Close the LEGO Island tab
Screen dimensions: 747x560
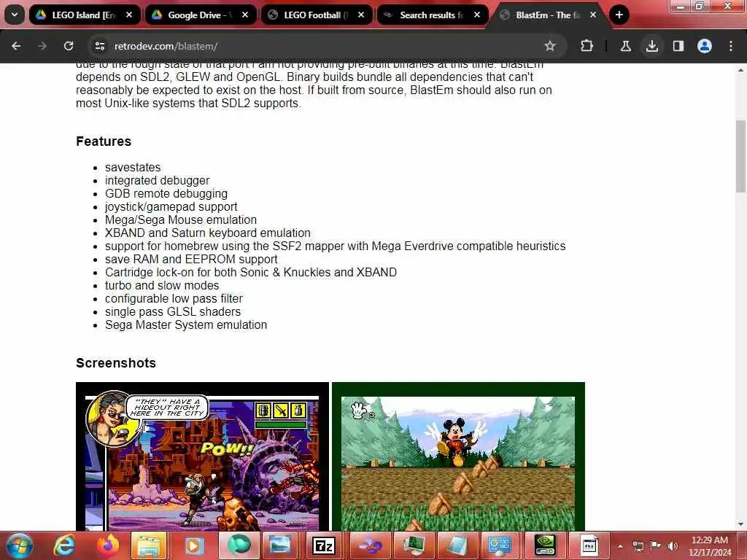click(x=129, y=15)
